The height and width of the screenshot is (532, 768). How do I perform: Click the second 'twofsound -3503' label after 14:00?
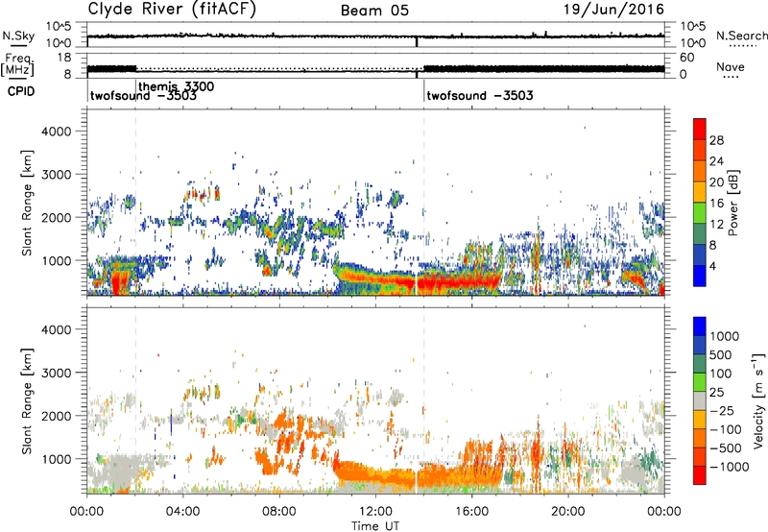[x=480, y=95]
